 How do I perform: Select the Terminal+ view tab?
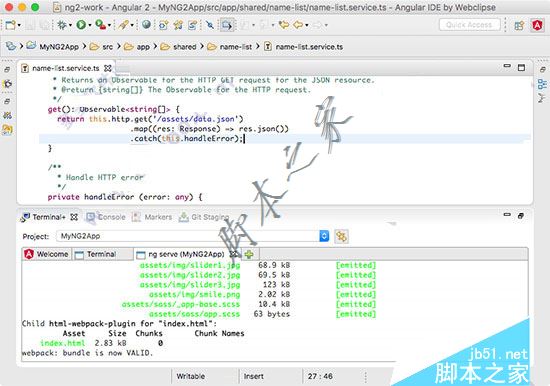pos(49,217)
